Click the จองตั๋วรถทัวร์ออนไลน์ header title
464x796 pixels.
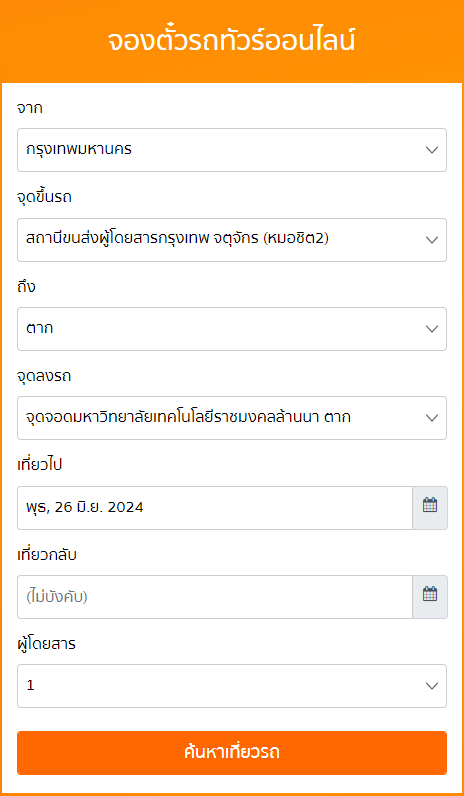click(x=231, y=41)
